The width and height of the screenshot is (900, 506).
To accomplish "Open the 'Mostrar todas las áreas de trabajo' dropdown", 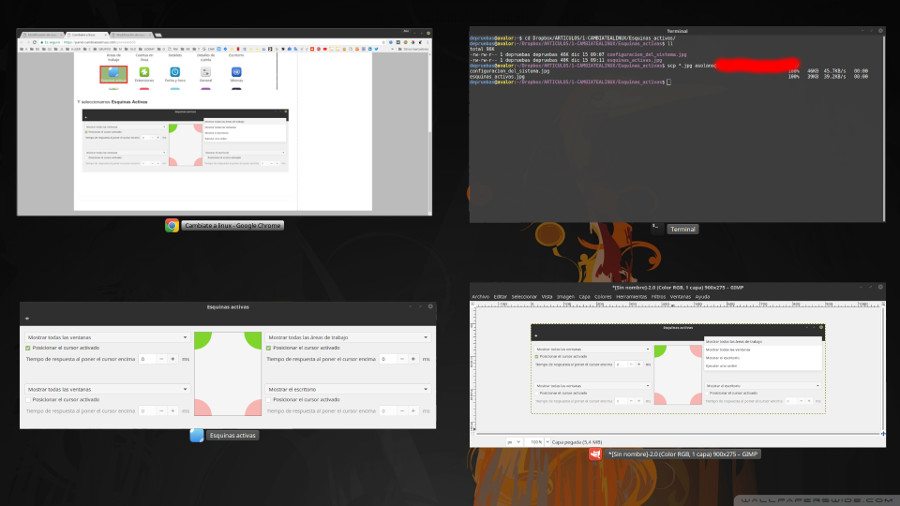I will [x=348, y=337].
